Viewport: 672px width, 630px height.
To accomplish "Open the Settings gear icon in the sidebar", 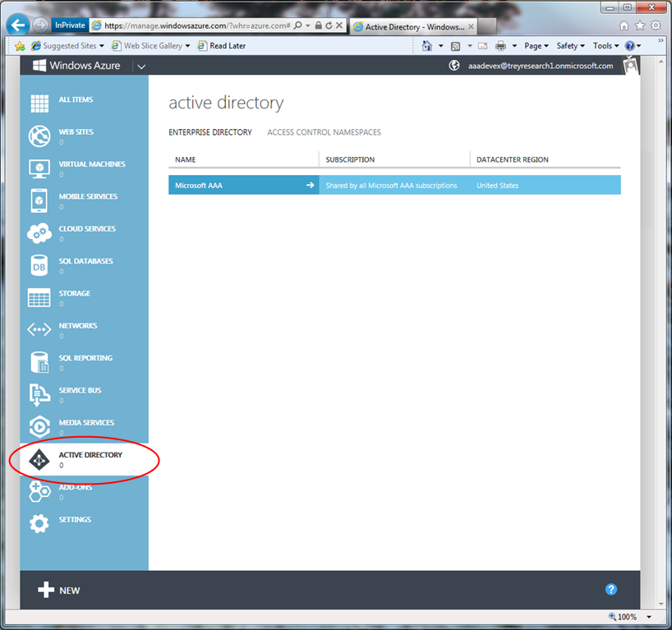I will click(x=39, y=524).
